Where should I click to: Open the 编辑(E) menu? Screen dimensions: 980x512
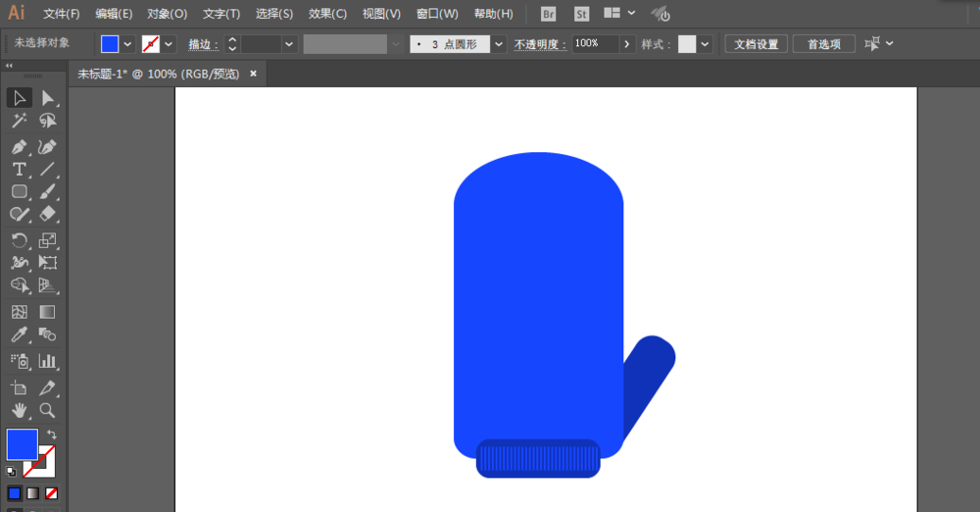pos(114,14)
